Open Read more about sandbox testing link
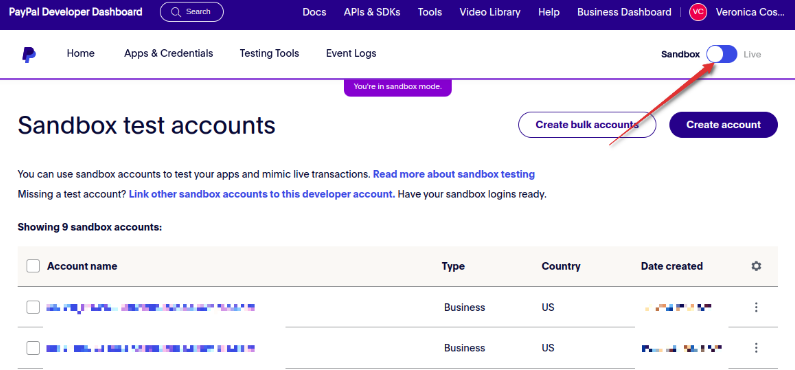 pos(454,174)
